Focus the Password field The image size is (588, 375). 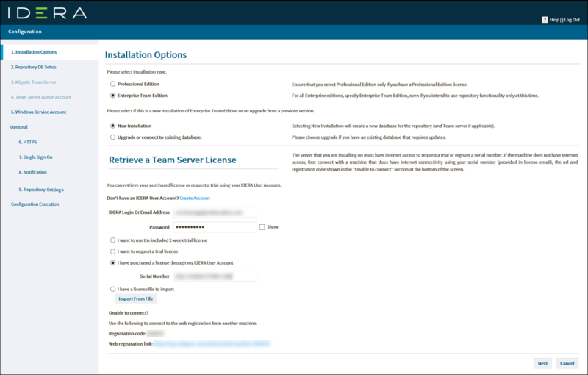(x=215, y=227)
